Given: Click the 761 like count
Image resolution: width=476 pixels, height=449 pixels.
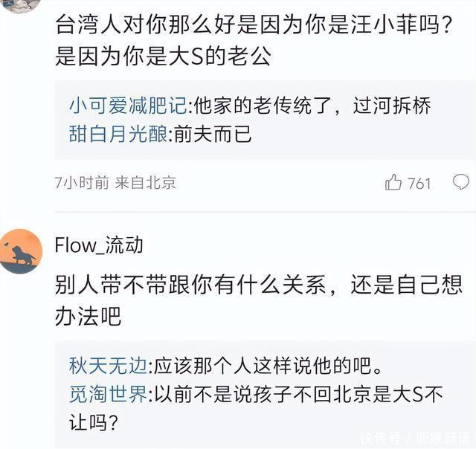Looking at the screenshot, I should click(x=419, y=183).
